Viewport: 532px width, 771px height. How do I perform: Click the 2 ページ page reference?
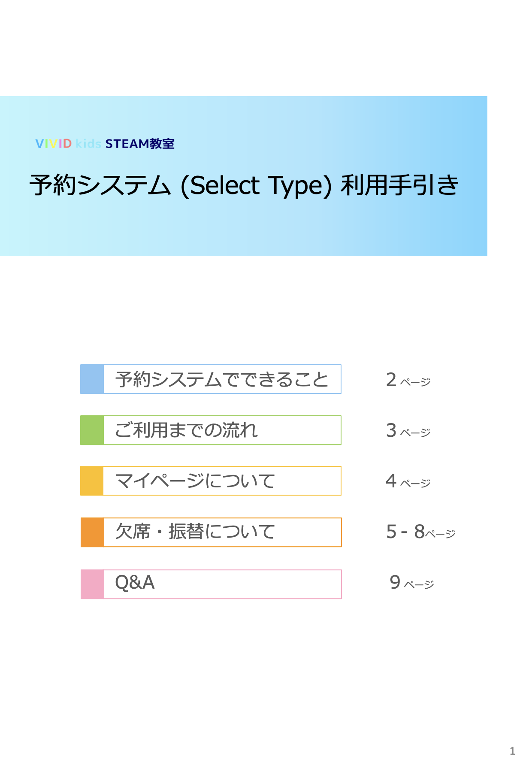pos(408,380)
